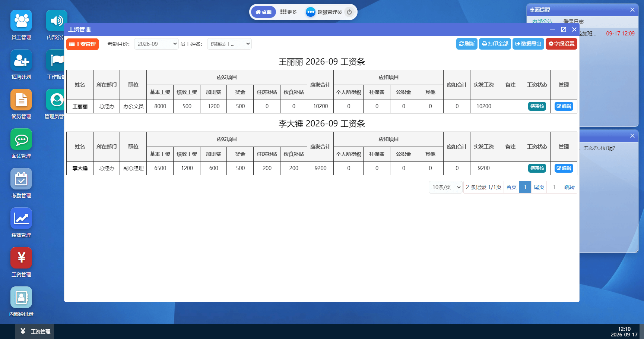Click 李大锤 name cell

(x=80, y=168)
